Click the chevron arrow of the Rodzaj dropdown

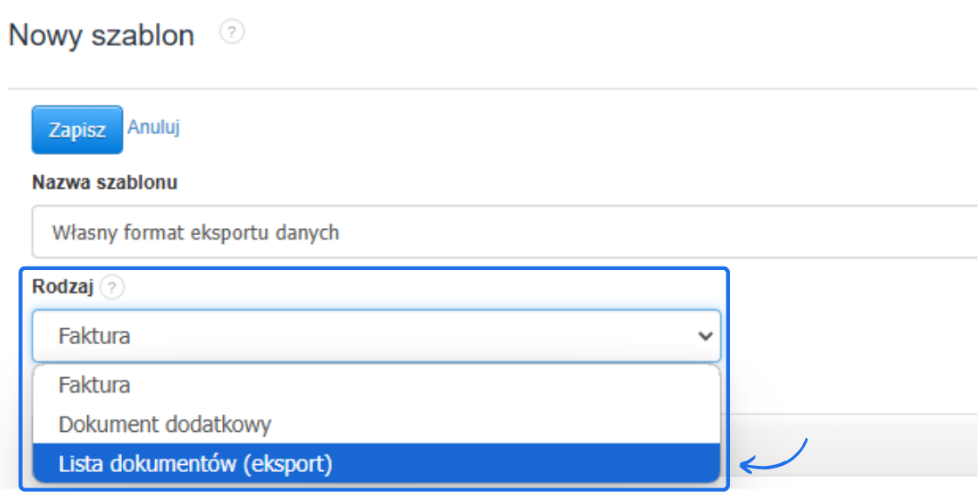pyautogui.click(x=706, y=336)
